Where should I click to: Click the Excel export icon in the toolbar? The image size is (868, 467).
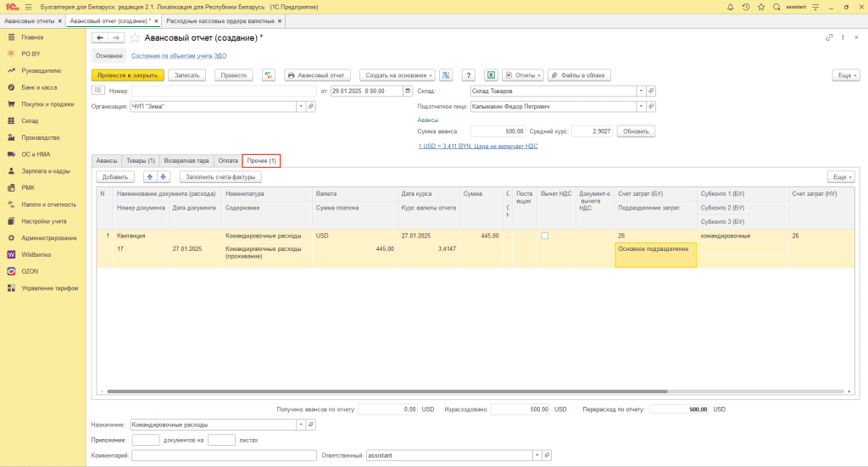[490, 75]
